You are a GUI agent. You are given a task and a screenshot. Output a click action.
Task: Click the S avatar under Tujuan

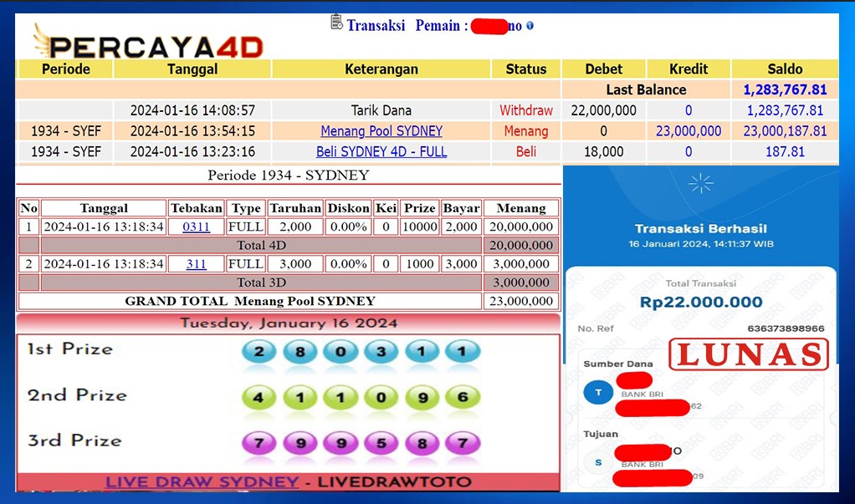(x=597, y=464)
